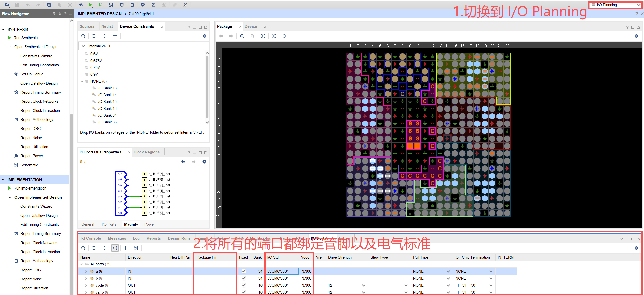Click the Sigma icon in top toolbar
644x295 pixels.
(153, 5)
